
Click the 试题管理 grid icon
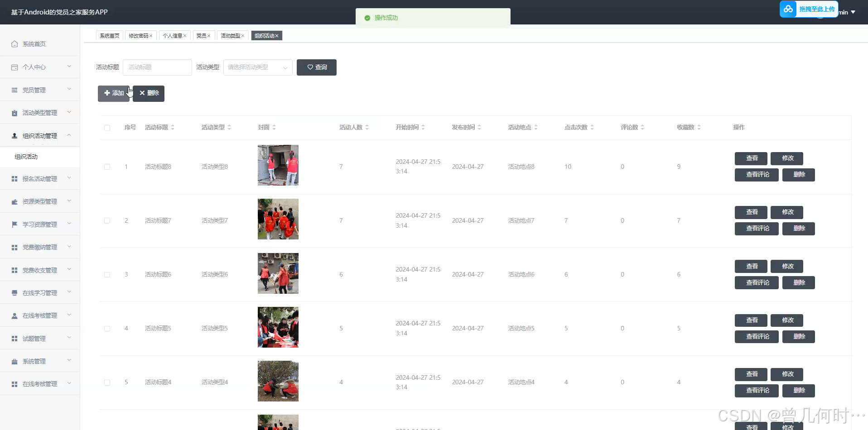pyautogui.click(x=14, y=339)
